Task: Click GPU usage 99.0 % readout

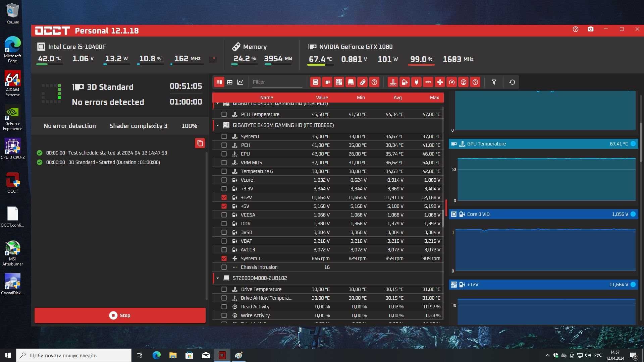Action: click(x=421, y=59)
